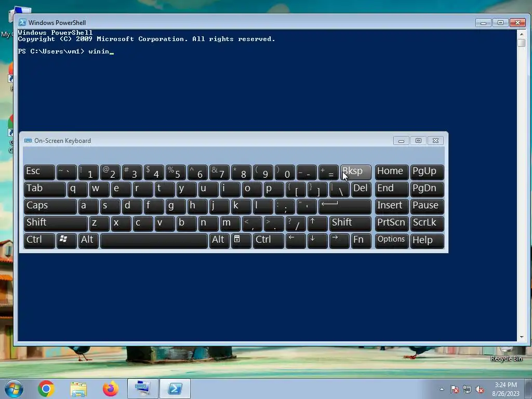Click the tilde backtick key

(x=66, y=172)
